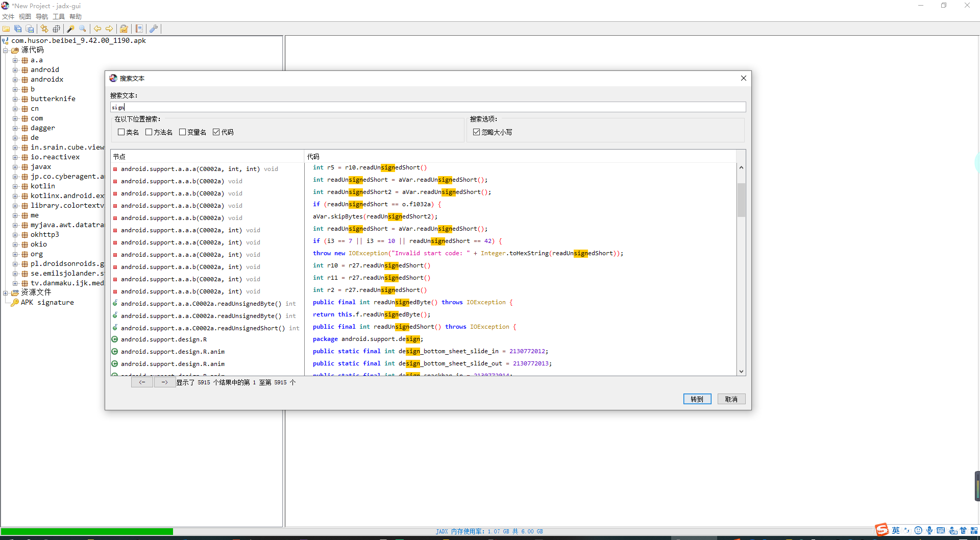Viewport: 980px width, 540px height.
Task: Click the Sogou voice input microphone icon
Action: pyautogui.click(x=929, y=531)
